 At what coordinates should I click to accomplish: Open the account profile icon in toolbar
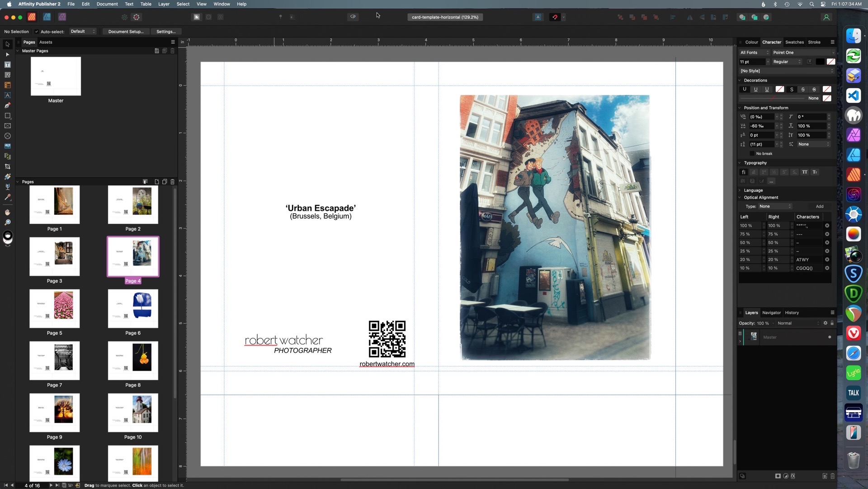(826, 17)
